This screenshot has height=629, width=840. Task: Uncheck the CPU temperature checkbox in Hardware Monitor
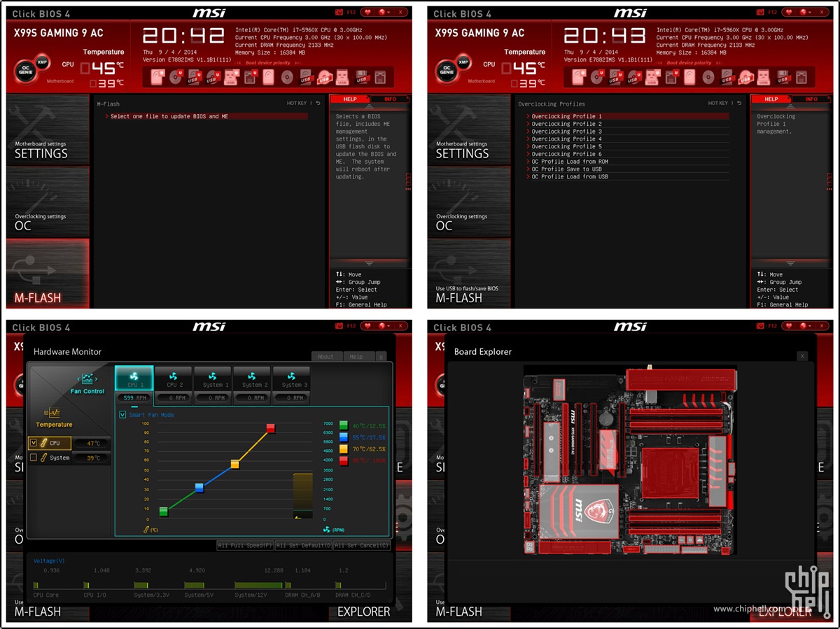click(34, 443)
